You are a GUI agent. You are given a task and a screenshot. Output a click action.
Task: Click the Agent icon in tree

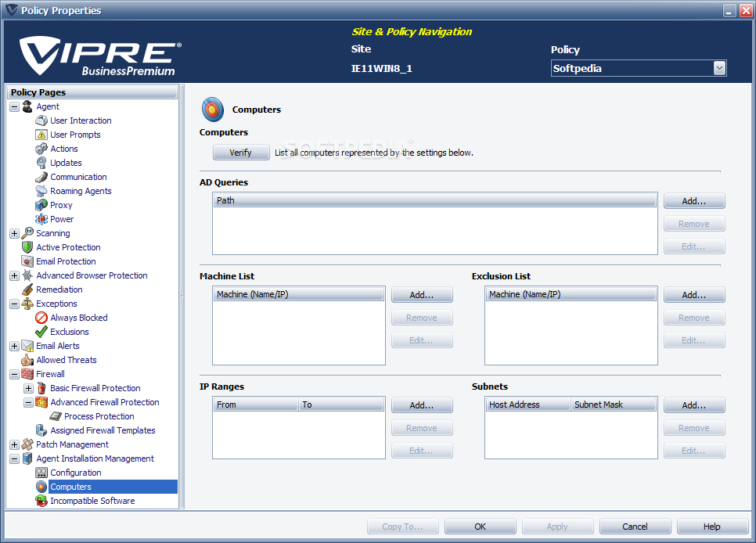(x=27, y=106)
